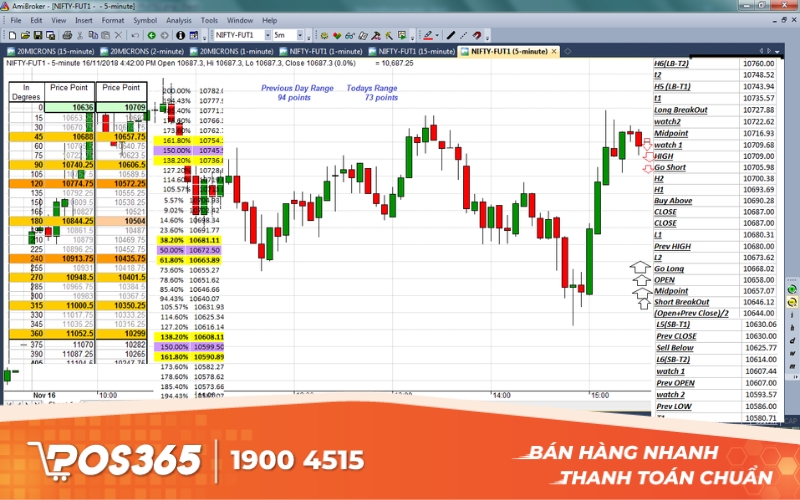Click the New document icon
The height and width of the screenshot is (500, 800).
click(x=12, y=35)
